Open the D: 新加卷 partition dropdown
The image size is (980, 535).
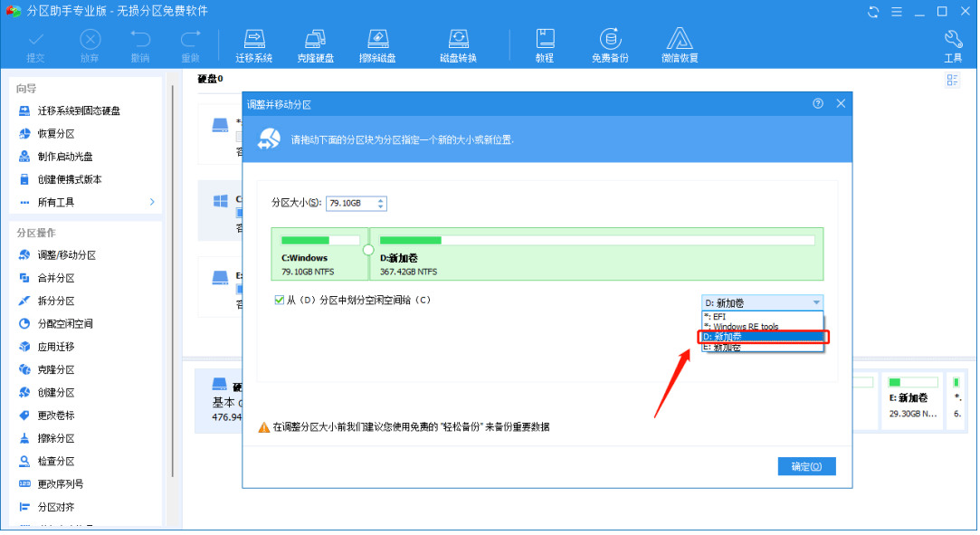pos(762,302)
